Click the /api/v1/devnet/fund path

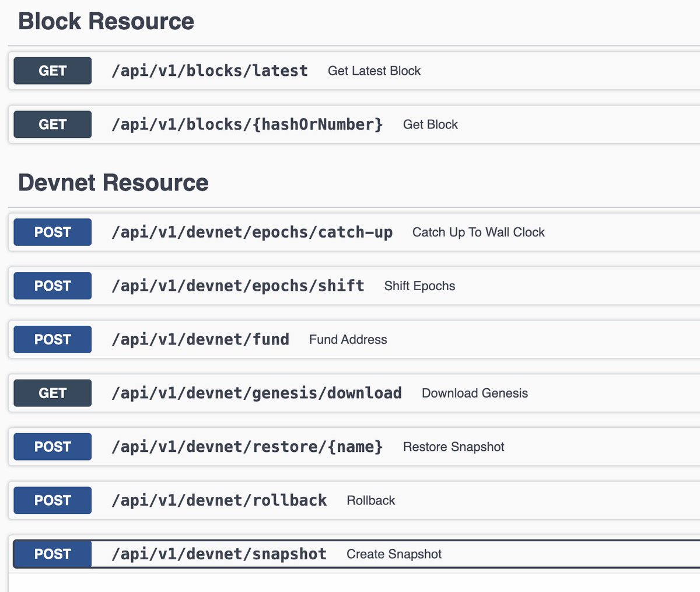point(201,339)
